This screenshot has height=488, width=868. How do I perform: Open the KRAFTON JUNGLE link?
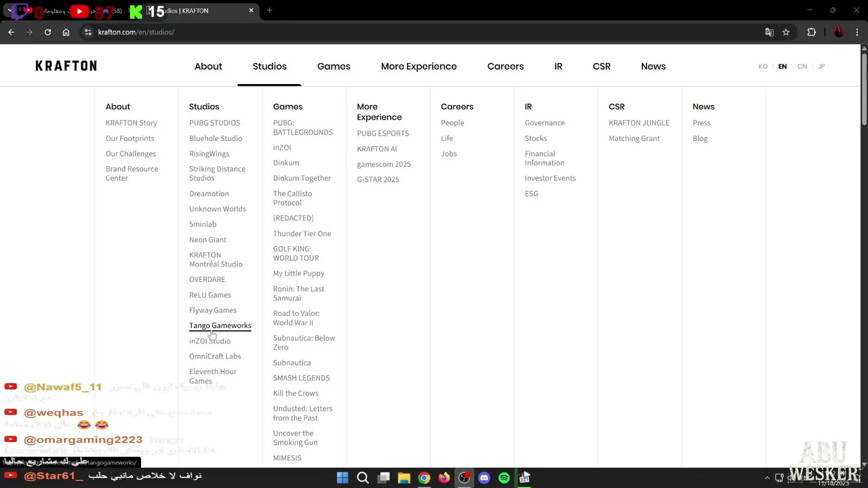[638, 123]
